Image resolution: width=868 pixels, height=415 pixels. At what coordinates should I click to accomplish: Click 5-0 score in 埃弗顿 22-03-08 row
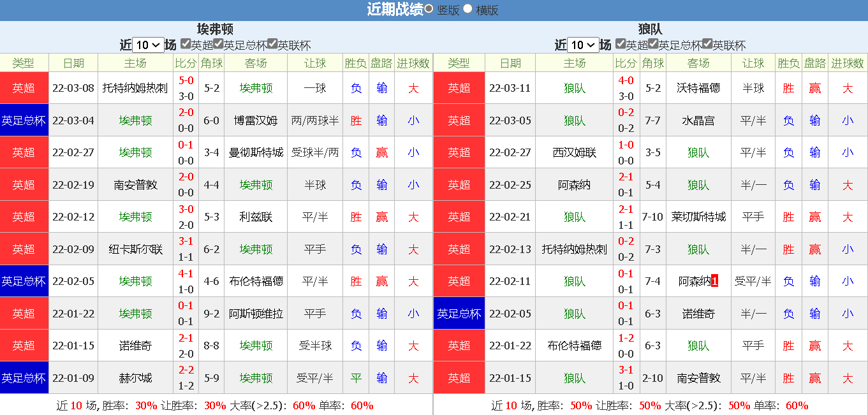point(186,80)
